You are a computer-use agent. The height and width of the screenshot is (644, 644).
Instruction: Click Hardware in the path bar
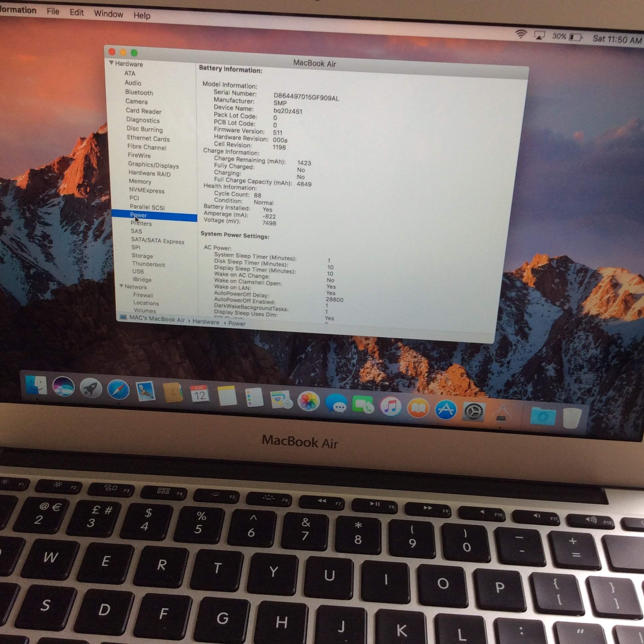click(206, 322)
